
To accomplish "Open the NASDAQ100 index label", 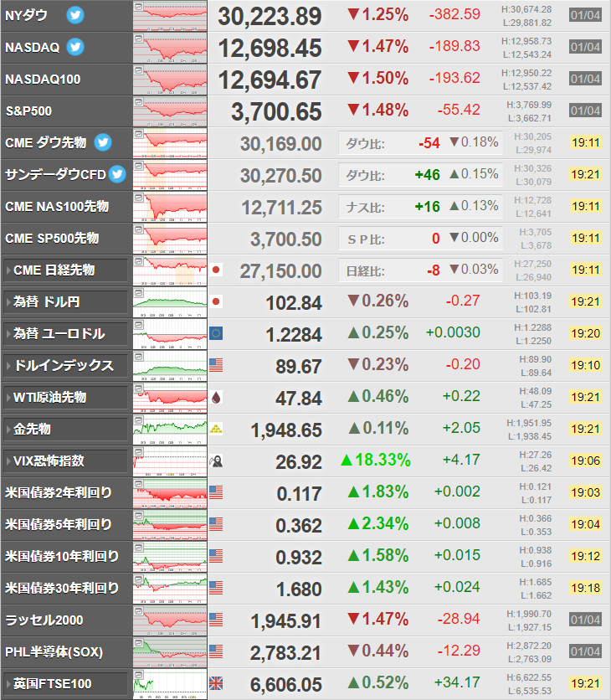I will coord(43,79).
